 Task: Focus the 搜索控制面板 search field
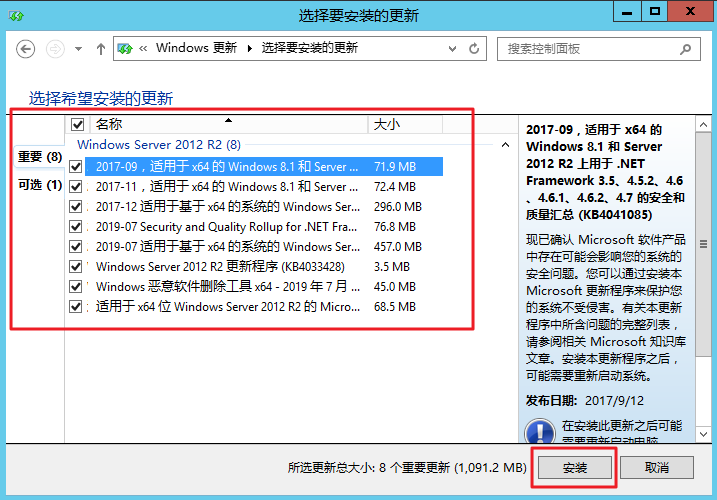(x=599, y=49)
